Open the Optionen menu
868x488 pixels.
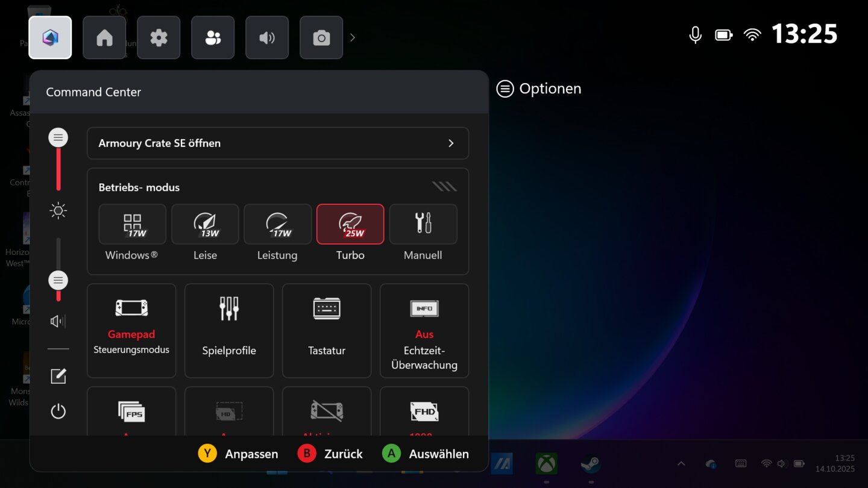tap(539, 89)
